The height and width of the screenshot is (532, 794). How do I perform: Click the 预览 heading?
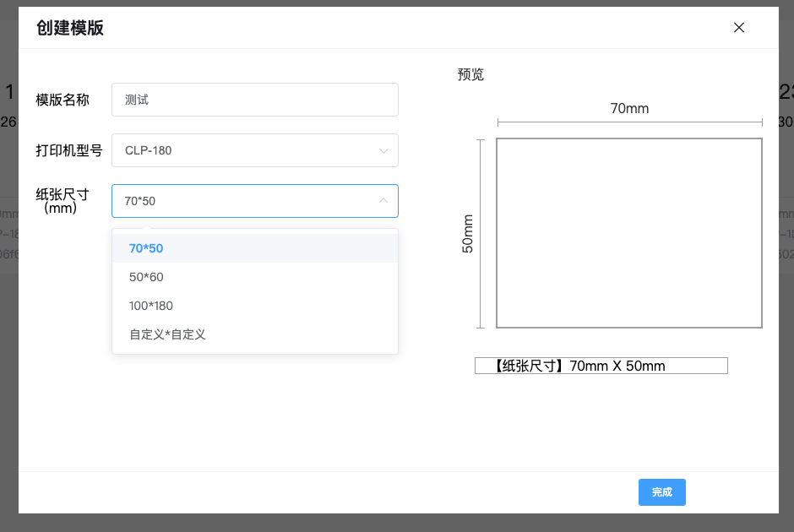470,74
